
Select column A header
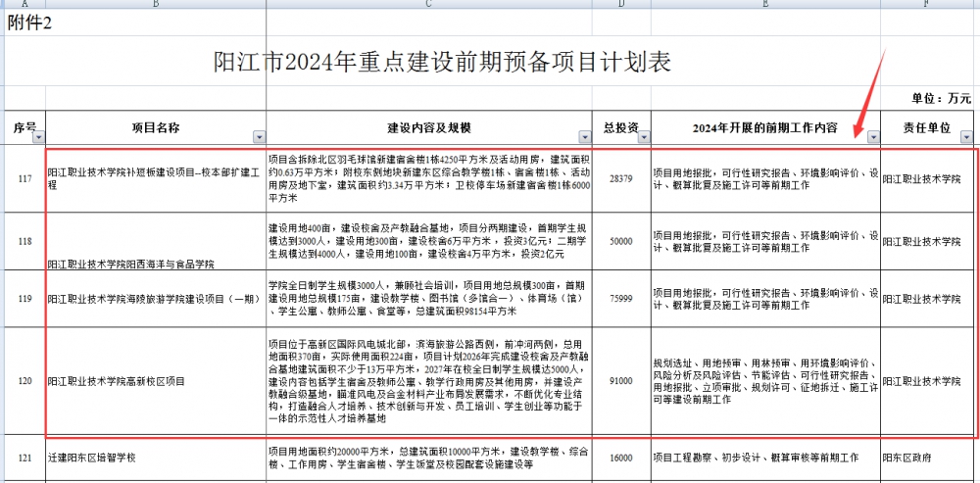click(25, 4)
